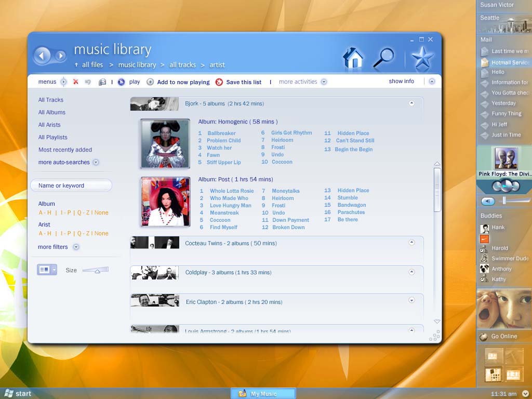Click the Go Online globe icon
532x399 pixels.
[484, 337]
